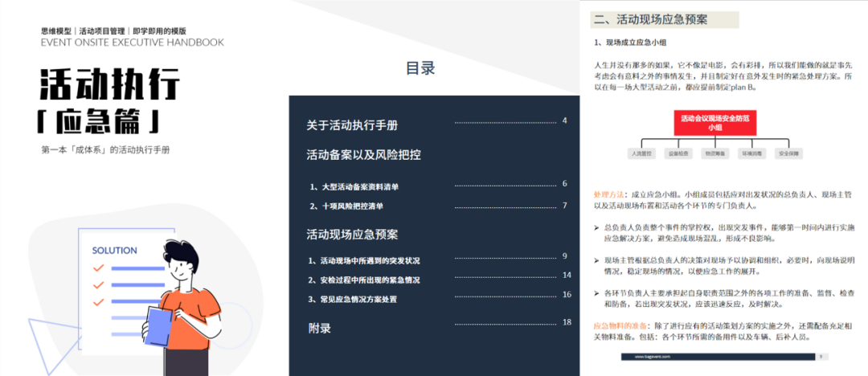This screenshot has height=376, width=868.
Task: Click the red 活动会议现场安全防范小组 box
Action: pos(715,123)
